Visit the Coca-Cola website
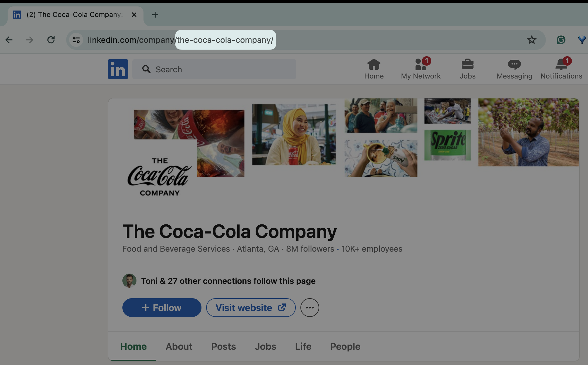The image size is (588, 365). [x=251, y=308]
